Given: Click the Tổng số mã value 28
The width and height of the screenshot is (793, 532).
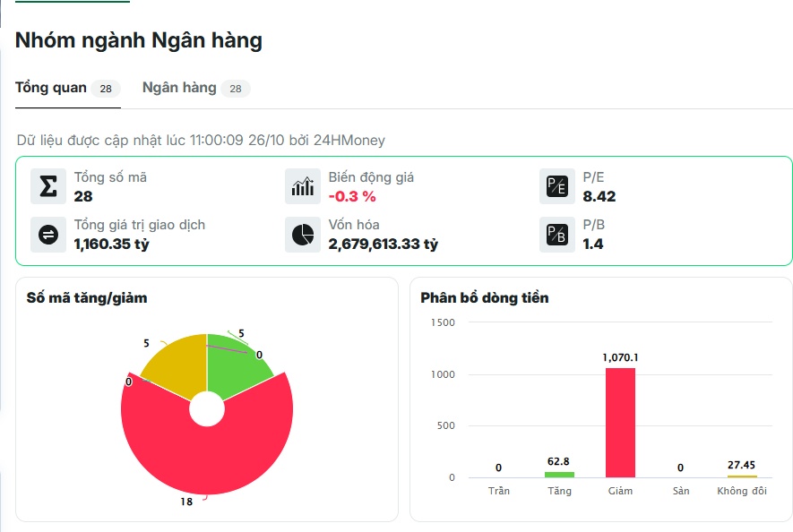Looking at the screenshot, I should pos(83,196).
